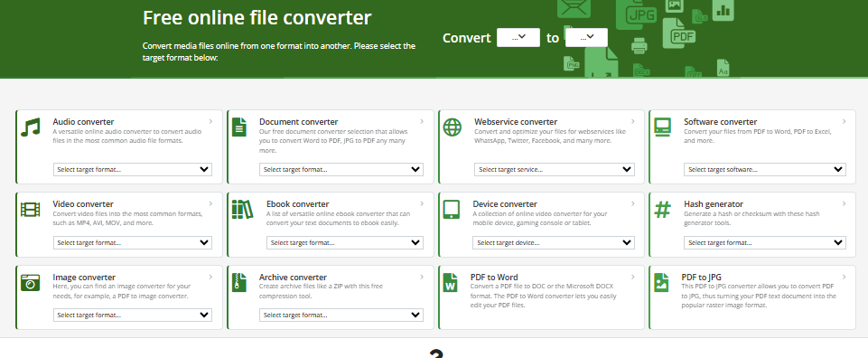Click the PDF to JPG picture icon
This screenshot has height=358, width=868.
(x=661, y=282)
